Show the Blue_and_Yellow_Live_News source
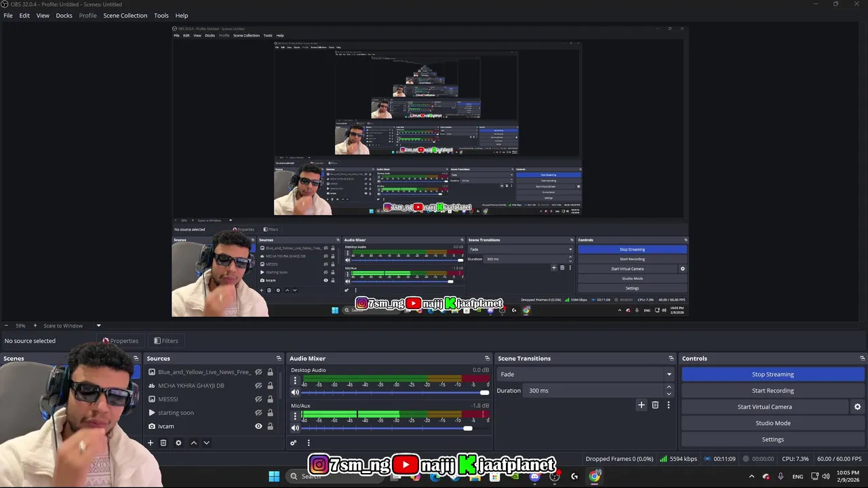Viewport: 868px width, 488px height. pos(258,372)
